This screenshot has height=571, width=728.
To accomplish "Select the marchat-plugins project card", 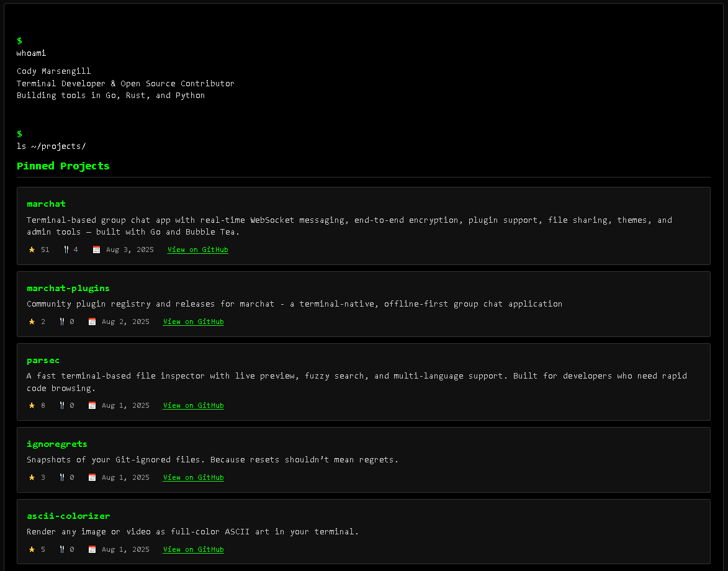I will click(x=364, y=304).
